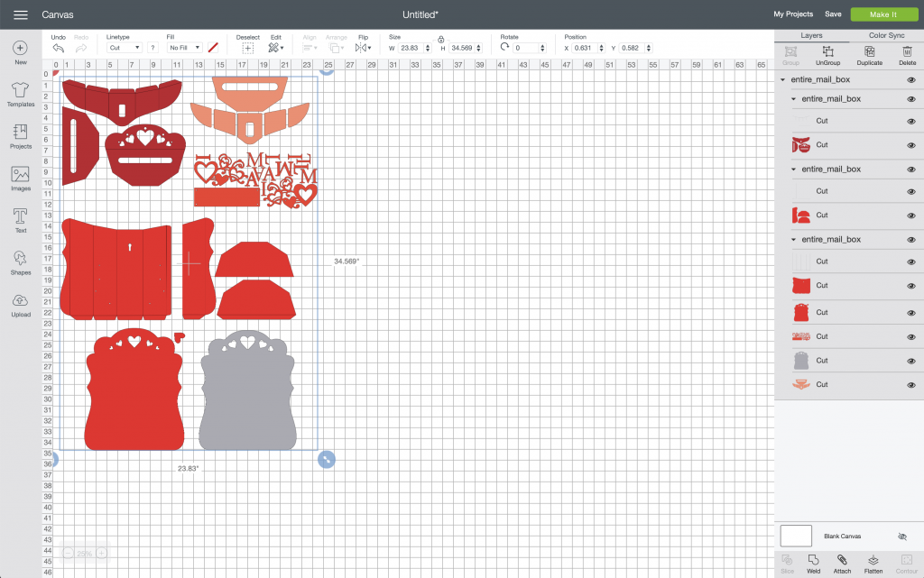Toggle the size lock aspect ratio icon

(441, 41)
